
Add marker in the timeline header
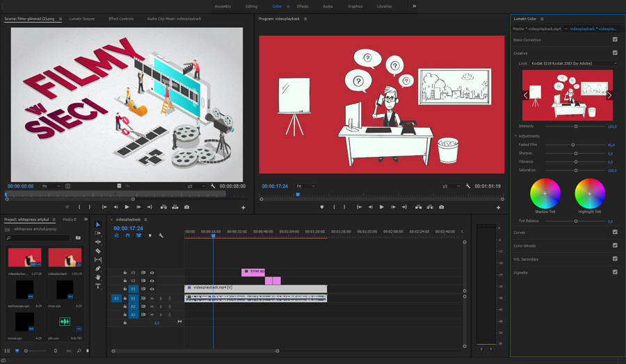point(150,235)
